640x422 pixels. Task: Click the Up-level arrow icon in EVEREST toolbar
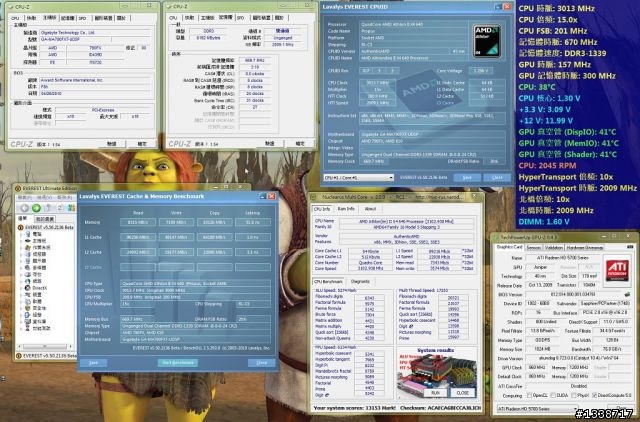(48, 208)
